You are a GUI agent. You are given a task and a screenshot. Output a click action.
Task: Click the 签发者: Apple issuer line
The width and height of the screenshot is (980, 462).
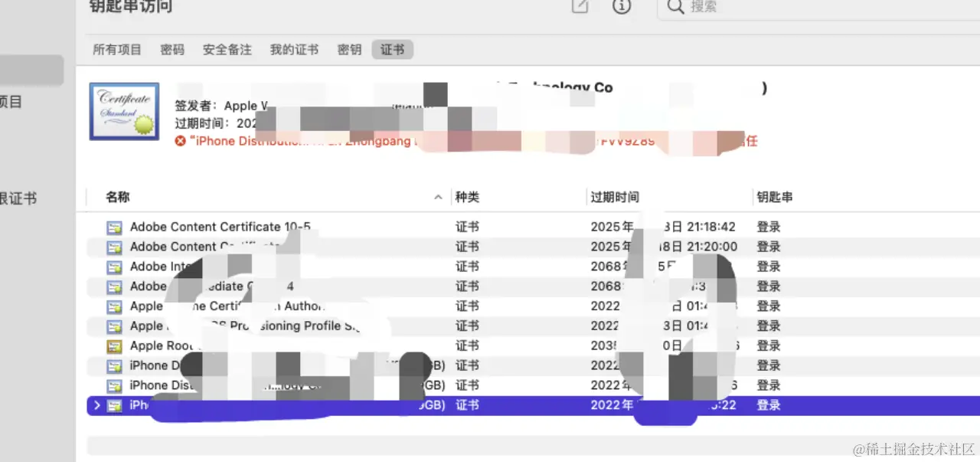(x=222, y=106)
